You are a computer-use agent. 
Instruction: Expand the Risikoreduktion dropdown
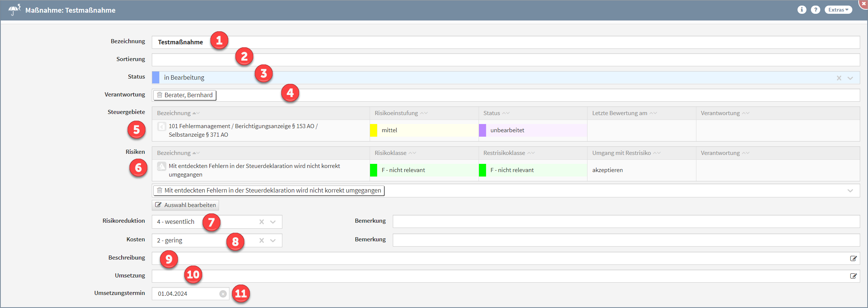[x=273, y=222]
